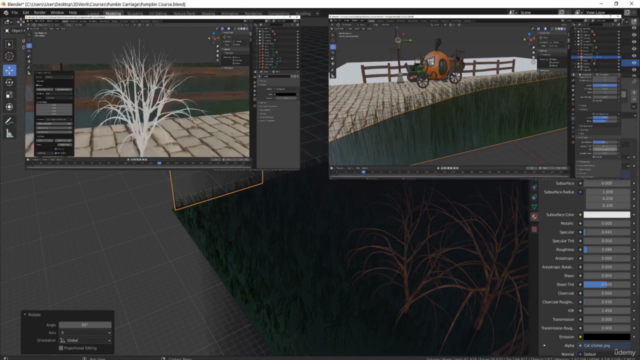Click the editor type icon in header
Image resolution: width=640 pixels, height=360 pixels.
tap(8, 22)
